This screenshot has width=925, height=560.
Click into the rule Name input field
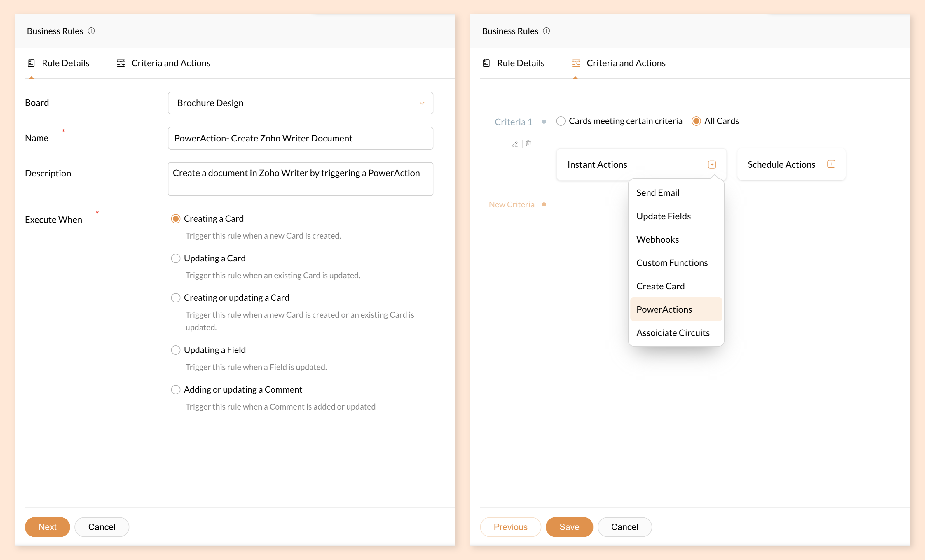[x=300, y=138]
